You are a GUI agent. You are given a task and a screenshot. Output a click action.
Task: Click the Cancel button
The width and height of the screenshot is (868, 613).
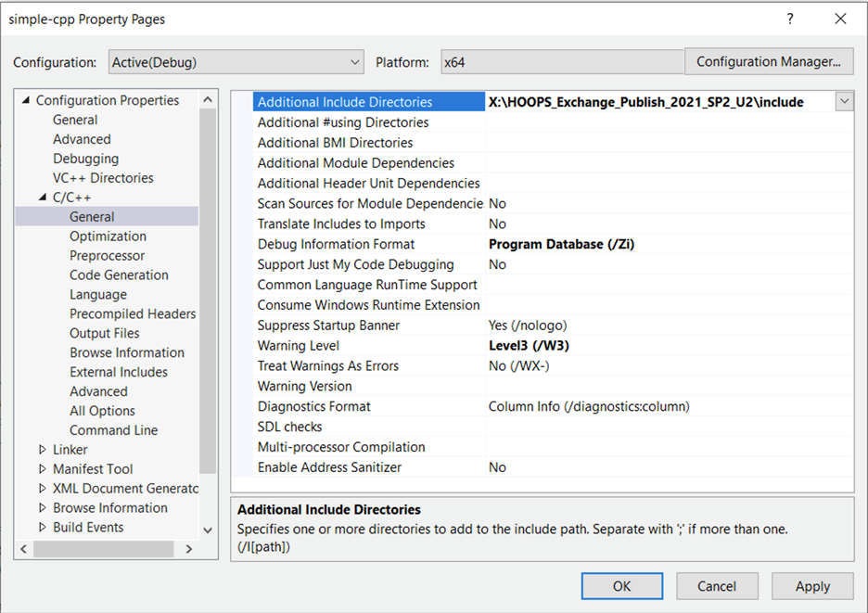click(x=717, y=586)
